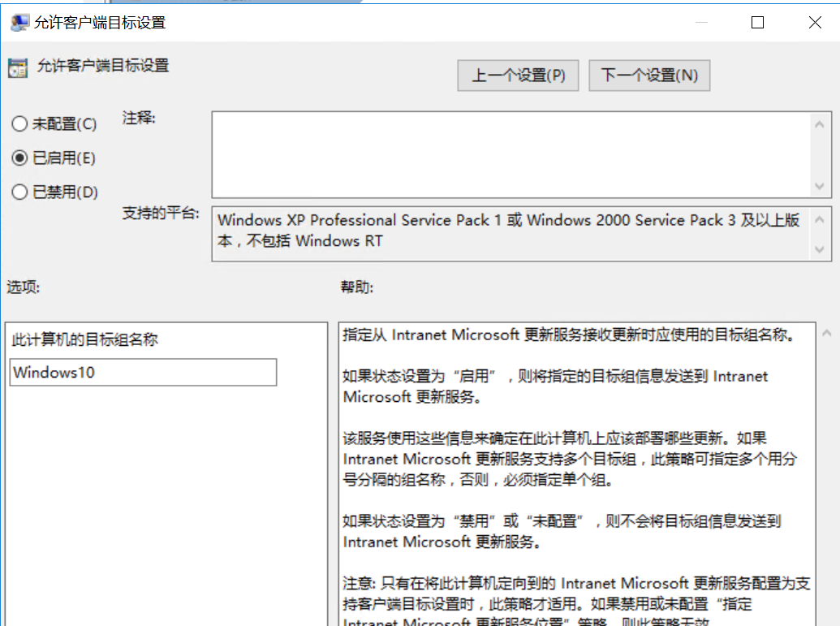Click the help panel scroll up arrow
Viewport: 840px width, 626px height.
click(x=826, y=334)
